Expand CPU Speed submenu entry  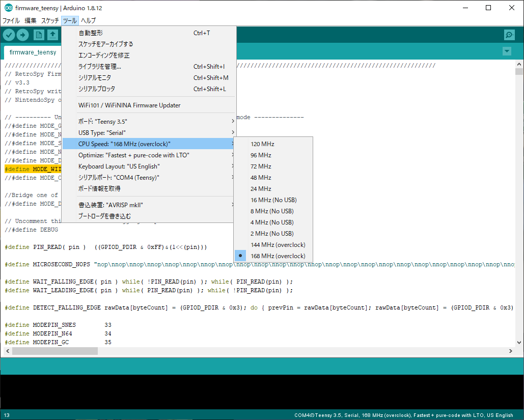coord(149,144)
